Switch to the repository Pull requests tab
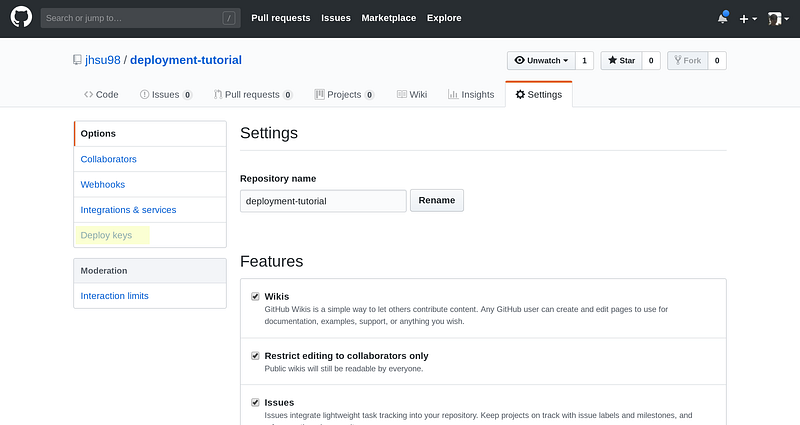This screenshot has height=425, width=800. [x=253, y=94]
